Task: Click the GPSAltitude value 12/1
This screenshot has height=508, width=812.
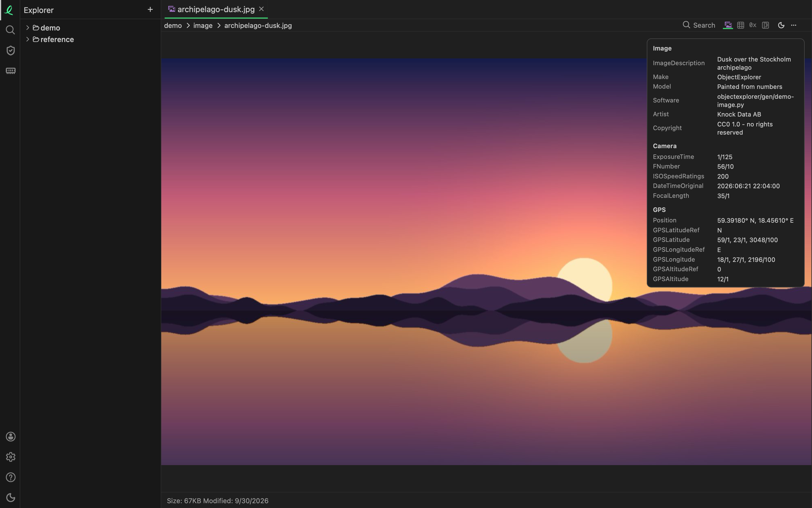Action: (722, 279)
